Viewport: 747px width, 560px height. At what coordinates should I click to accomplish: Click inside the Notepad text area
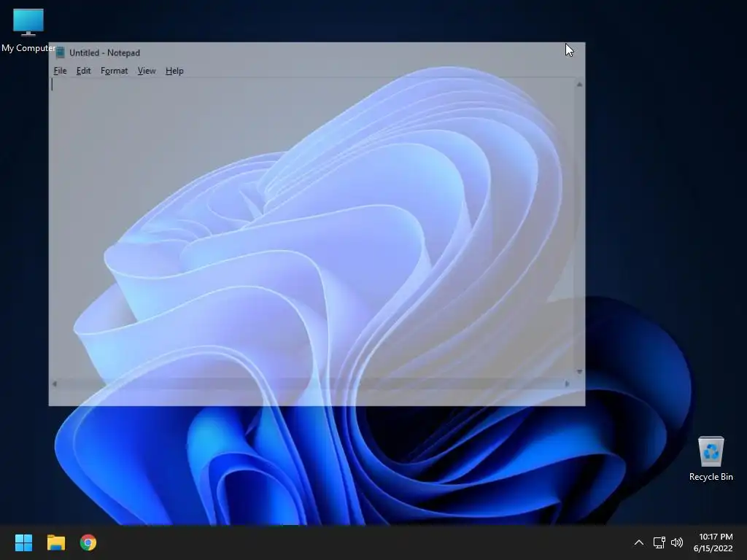tap(312, 228)
